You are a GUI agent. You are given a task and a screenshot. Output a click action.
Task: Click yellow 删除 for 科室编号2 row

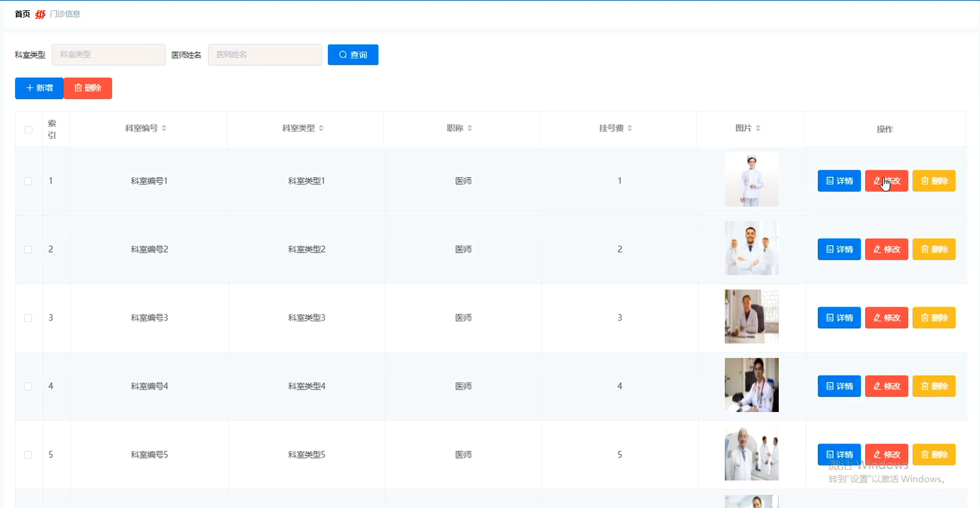pyautogui.click(x=934, y=249)
